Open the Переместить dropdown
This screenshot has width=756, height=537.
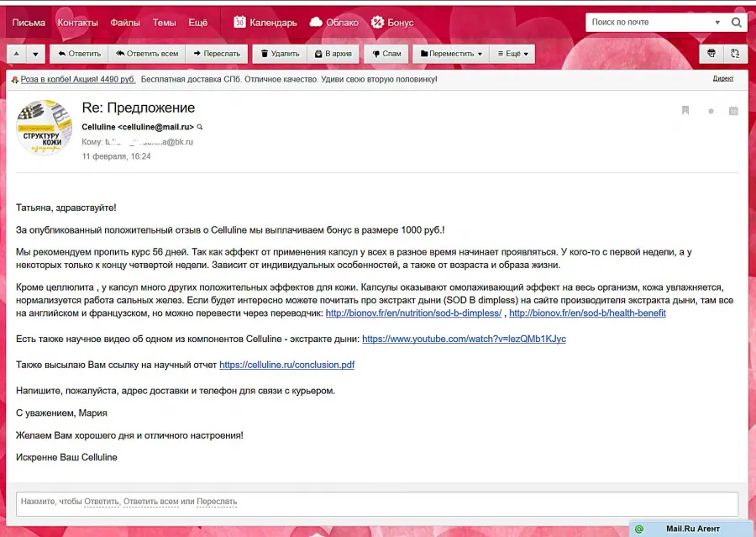pyautogui.click(x=451, y=54)
